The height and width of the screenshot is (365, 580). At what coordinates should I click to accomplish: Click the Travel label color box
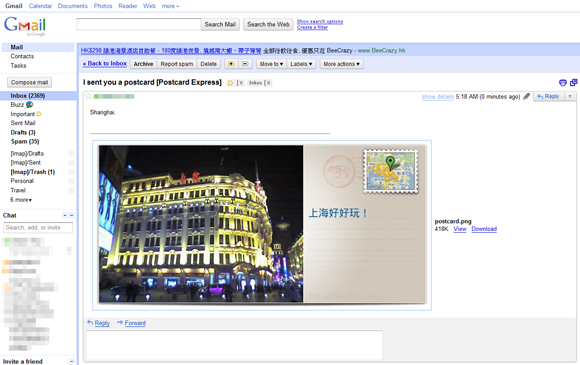click(71, 190)
